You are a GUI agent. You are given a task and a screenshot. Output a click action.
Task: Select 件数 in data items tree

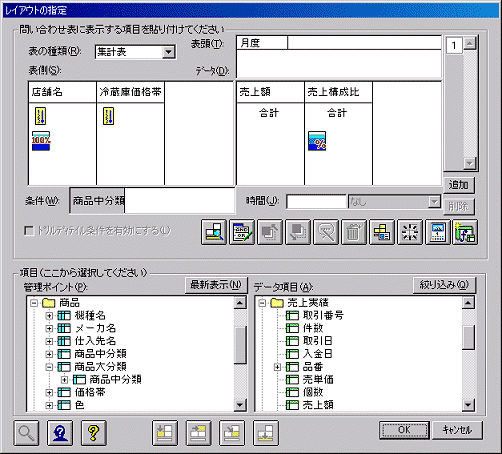click(x=313, y=328)
